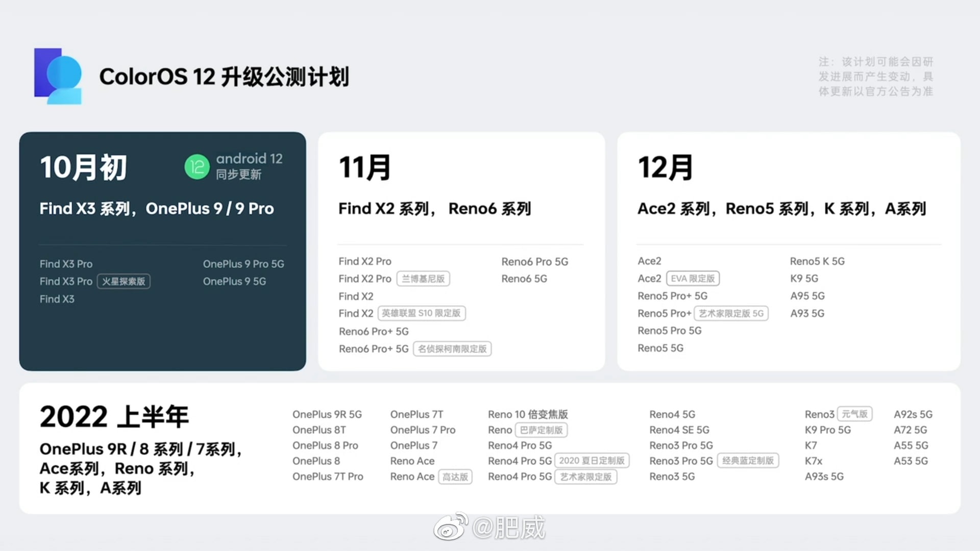Click the EVA 限定版 tag beside Ace2
The width and height of the screenshot is (980, 551).
coord(693,279)
